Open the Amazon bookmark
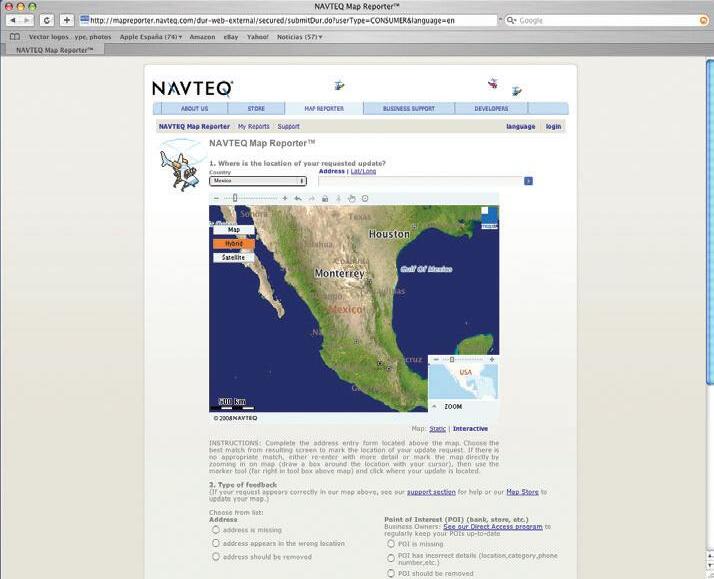Screen dimensions: 714x579 [202, 37]
